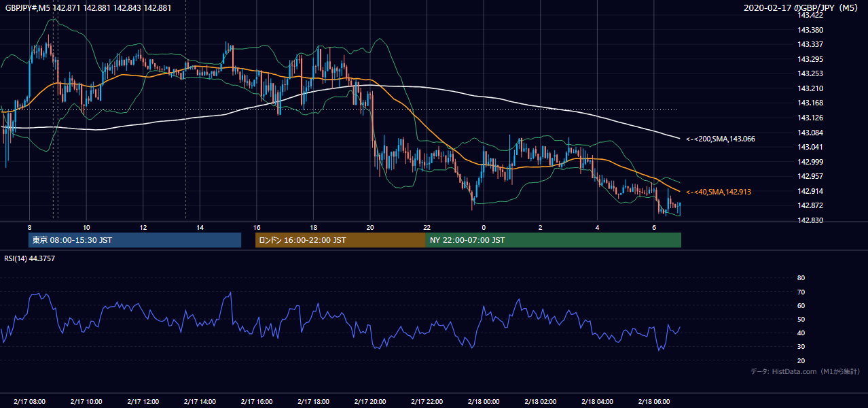Click the 143.253 price axis label

(810, 73)
